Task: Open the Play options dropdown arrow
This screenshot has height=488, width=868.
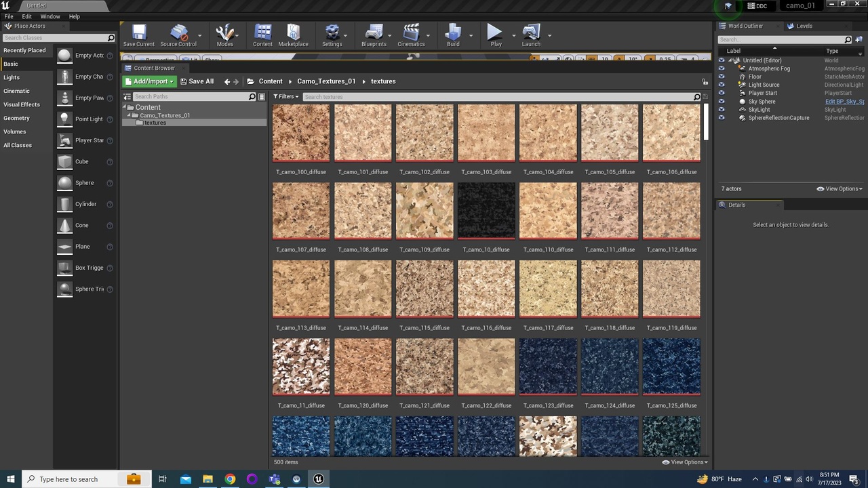Action: point(513,35)
